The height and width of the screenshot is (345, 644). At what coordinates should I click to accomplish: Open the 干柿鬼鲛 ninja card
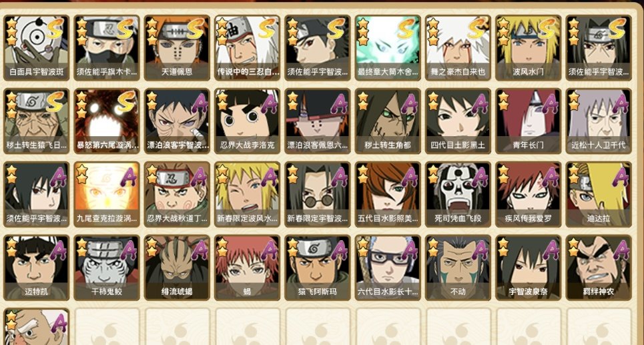point(107,268)
